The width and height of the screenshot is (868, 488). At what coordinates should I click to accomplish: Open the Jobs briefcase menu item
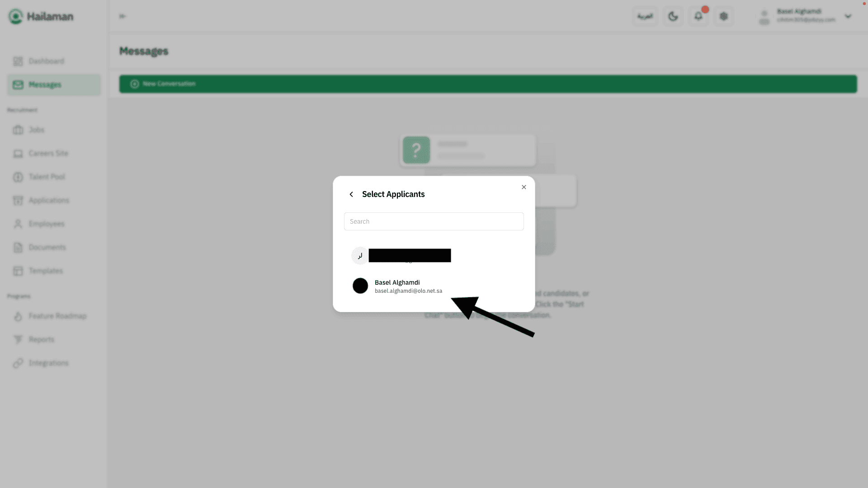click(36, 130)
